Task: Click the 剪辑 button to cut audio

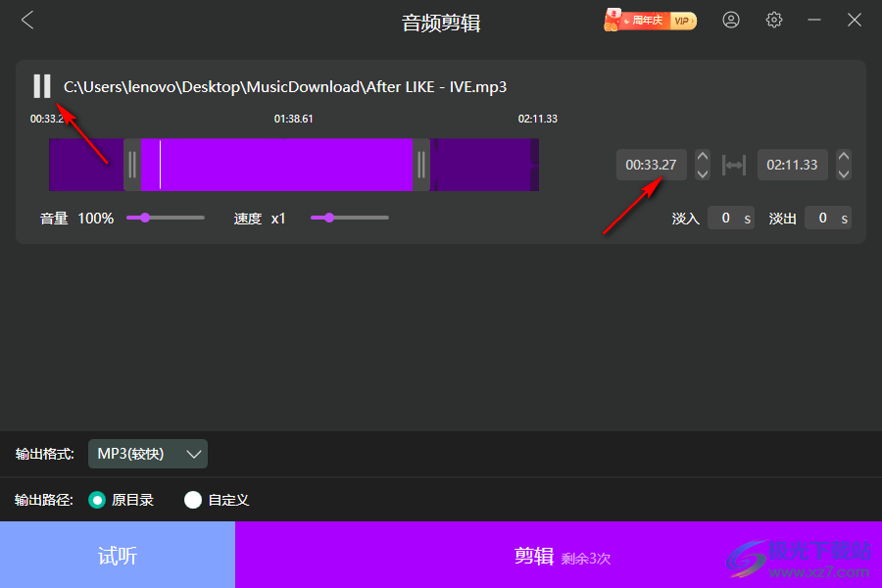Action: pos(559,555)
